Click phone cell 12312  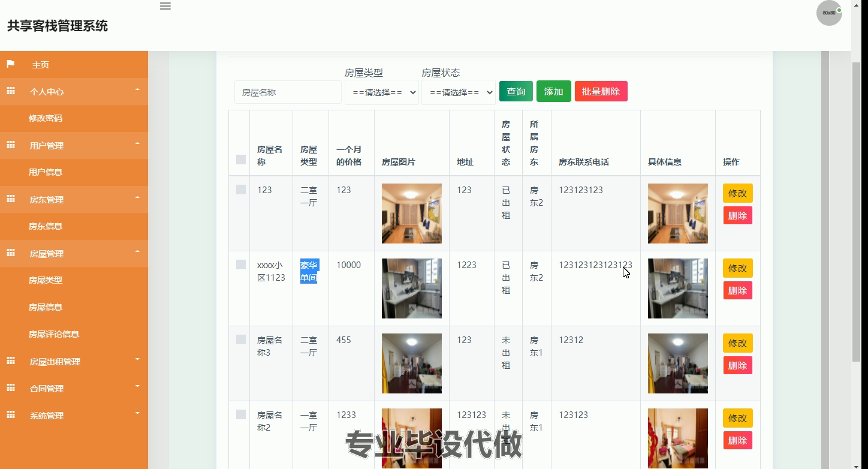click(571, 339)
